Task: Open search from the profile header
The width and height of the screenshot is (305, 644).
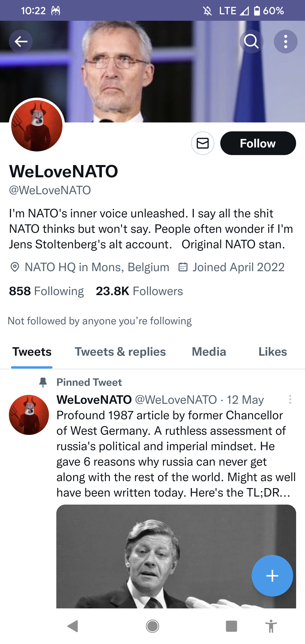Action: click(251, 42)
